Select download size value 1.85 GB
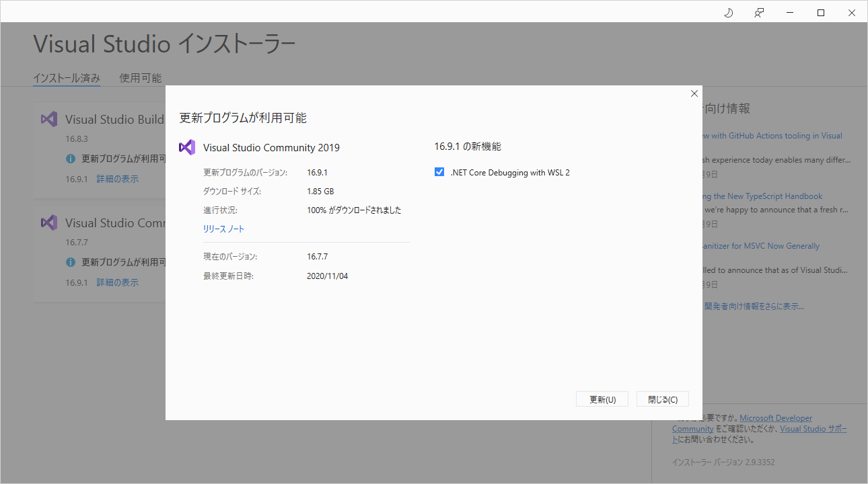Image resolution: width=868 pixels, height=484 pixels. 320,192
